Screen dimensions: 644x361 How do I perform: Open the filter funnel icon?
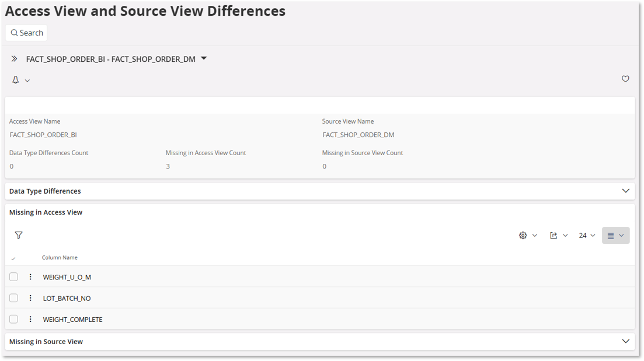(19, 235)
